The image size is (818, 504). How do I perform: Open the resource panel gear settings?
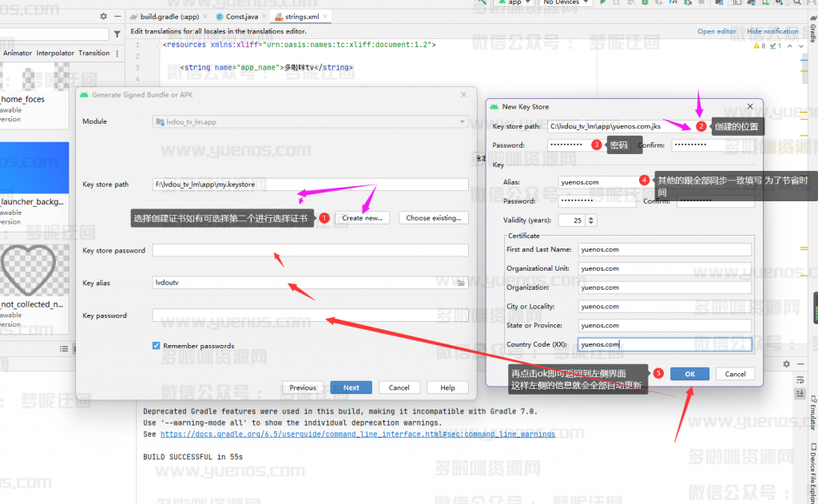103,16
